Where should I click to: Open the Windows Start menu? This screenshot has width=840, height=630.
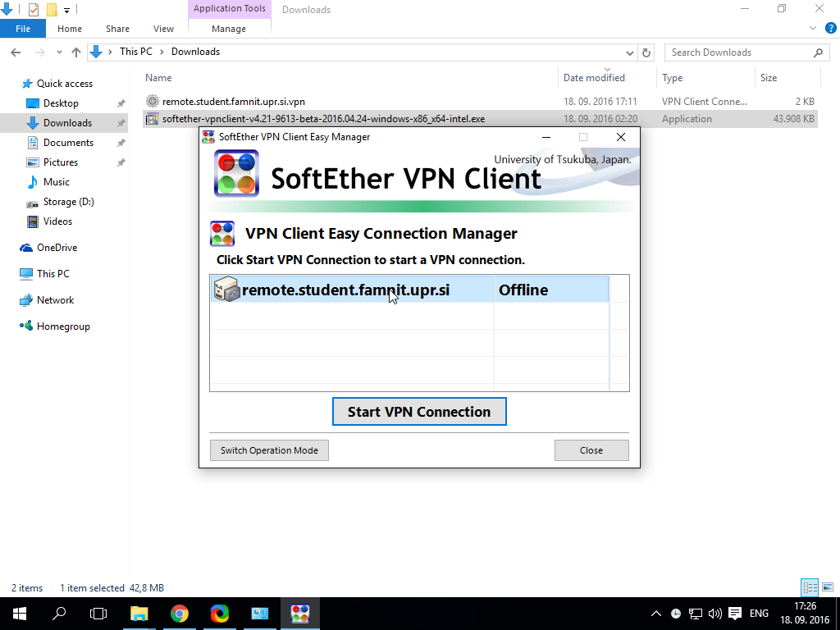pyautogui.click(x=20, y=614)
